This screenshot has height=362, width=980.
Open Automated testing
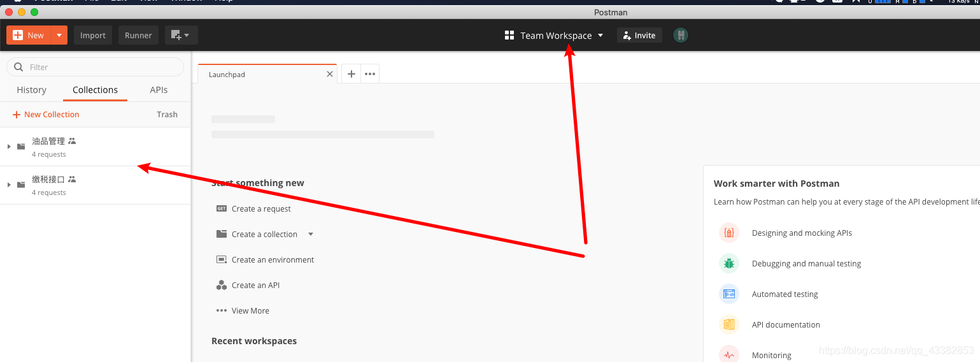(785, 294)
